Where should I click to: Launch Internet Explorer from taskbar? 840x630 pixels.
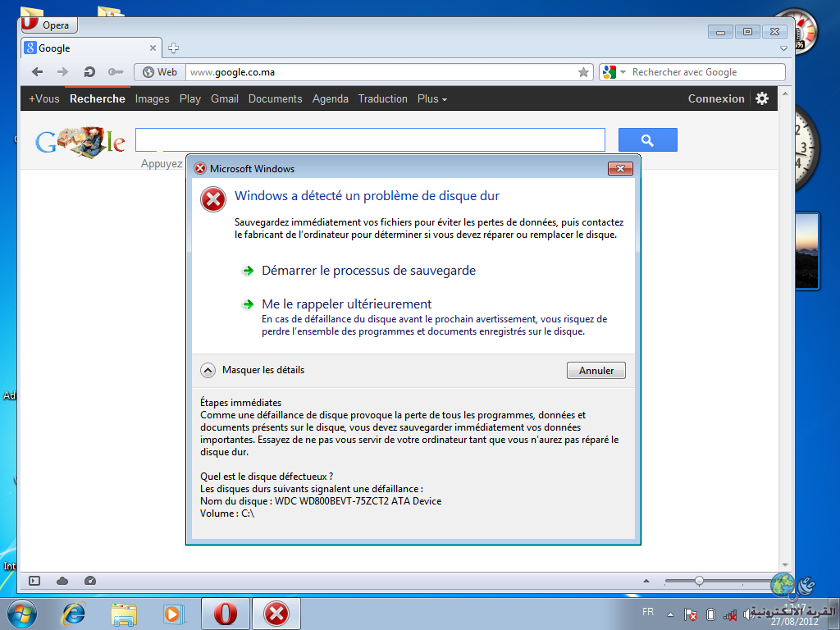pyautogui.click(x=73, y=614)
